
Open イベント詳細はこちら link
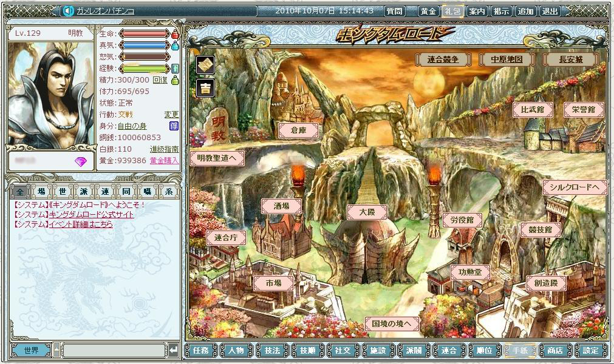[x=80, y=224]
